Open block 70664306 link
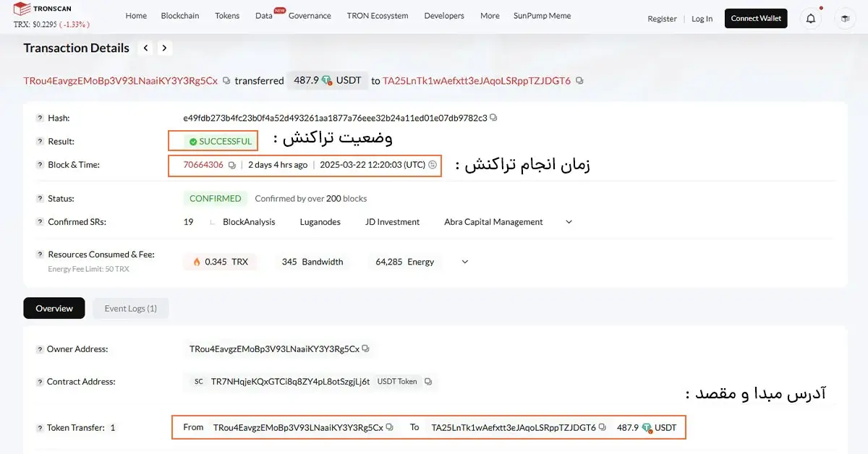Viewport: 868px width, 454px height. click(x=203, y=165)
